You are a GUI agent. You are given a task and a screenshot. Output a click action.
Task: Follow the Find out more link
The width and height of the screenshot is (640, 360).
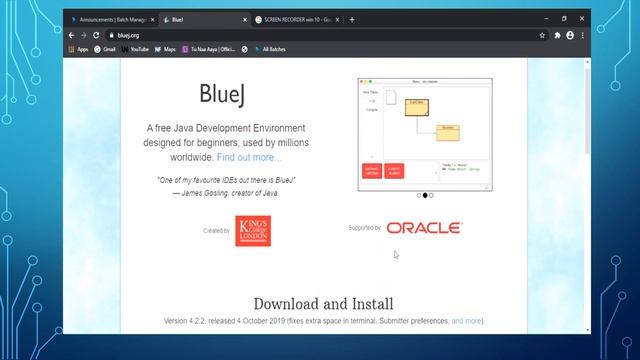(x=249, y=158)
